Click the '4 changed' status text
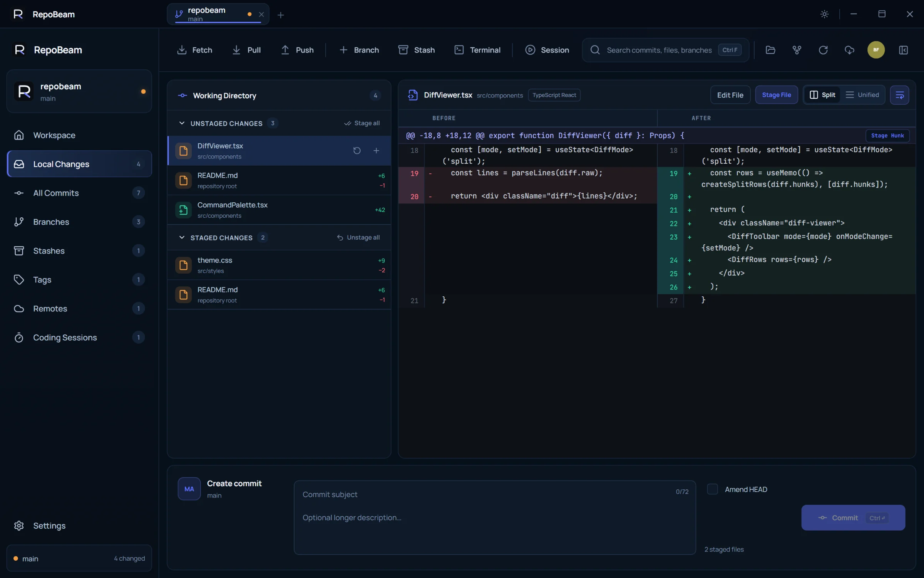 (129, 558)
